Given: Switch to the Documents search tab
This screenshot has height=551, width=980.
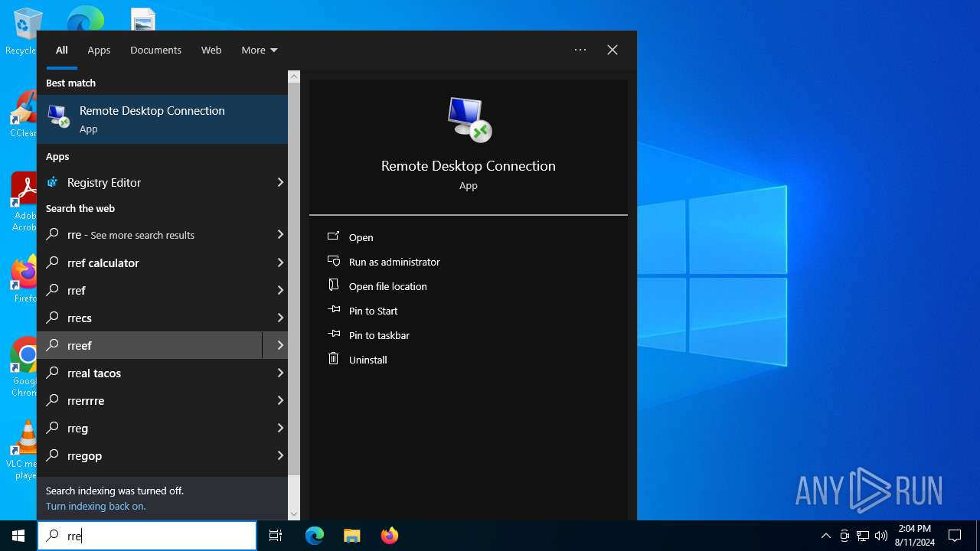Looking at the screenshot, I should 155,50.
